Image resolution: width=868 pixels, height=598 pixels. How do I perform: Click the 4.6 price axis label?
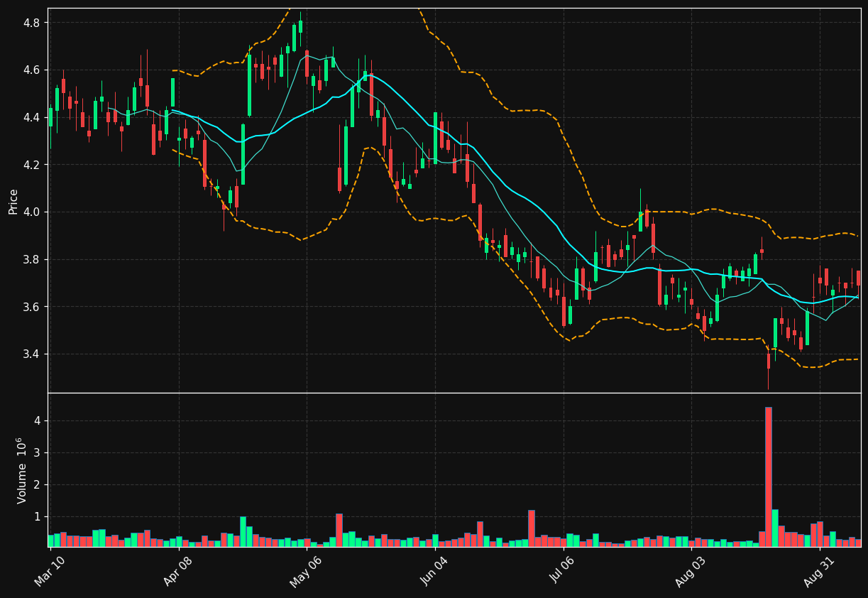pos(32,70)
